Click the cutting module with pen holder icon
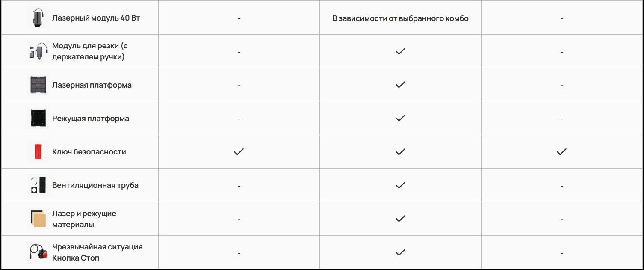 tap(38, 51)
